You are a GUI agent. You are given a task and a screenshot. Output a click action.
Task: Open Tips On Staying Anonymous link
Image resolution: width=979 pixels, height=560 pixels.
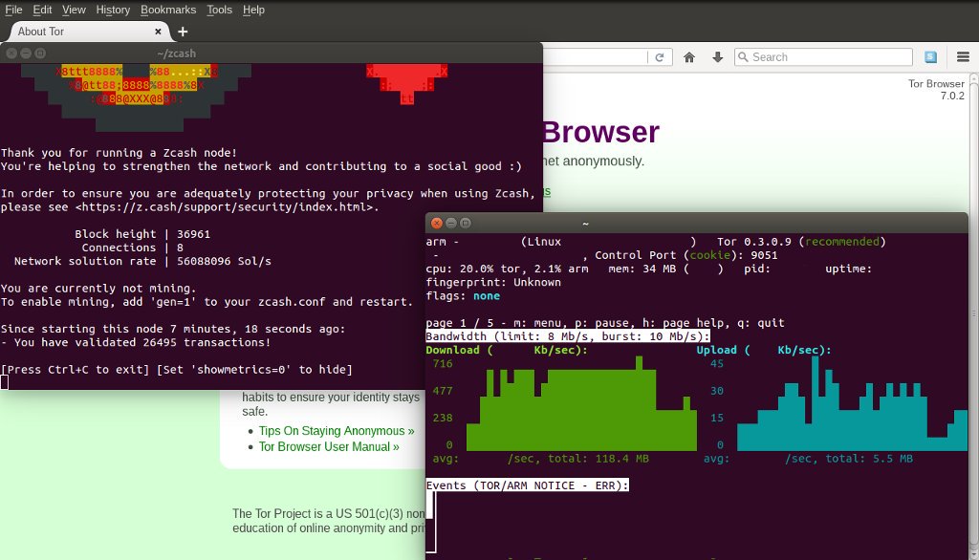point(337,431)
